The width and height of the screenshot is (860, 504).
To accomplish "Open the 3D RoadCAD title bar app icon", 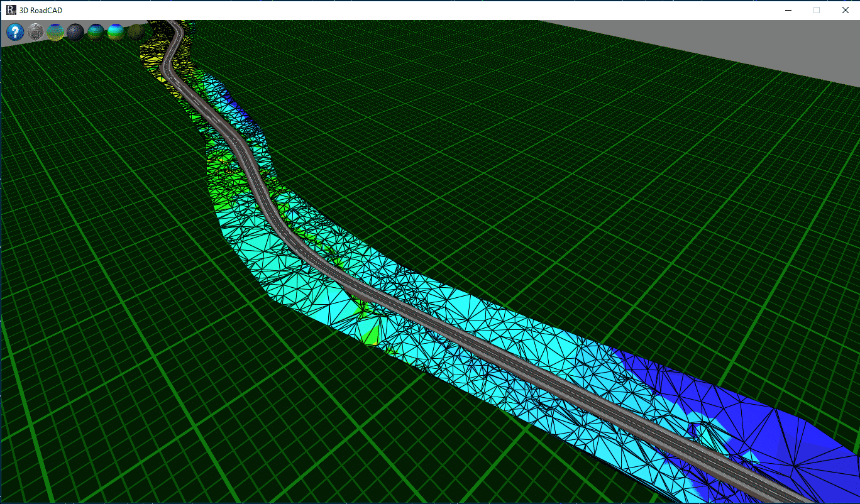I will pos(11,10).
